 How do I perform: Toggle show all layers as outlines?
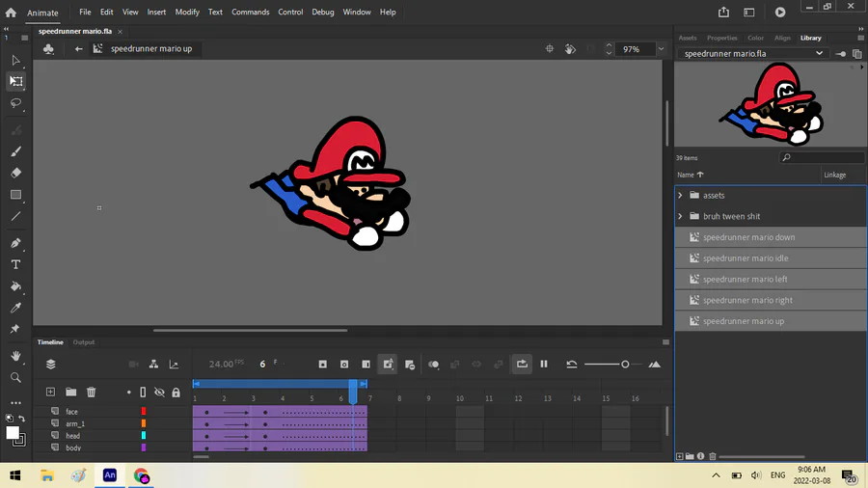pos(143,392)
